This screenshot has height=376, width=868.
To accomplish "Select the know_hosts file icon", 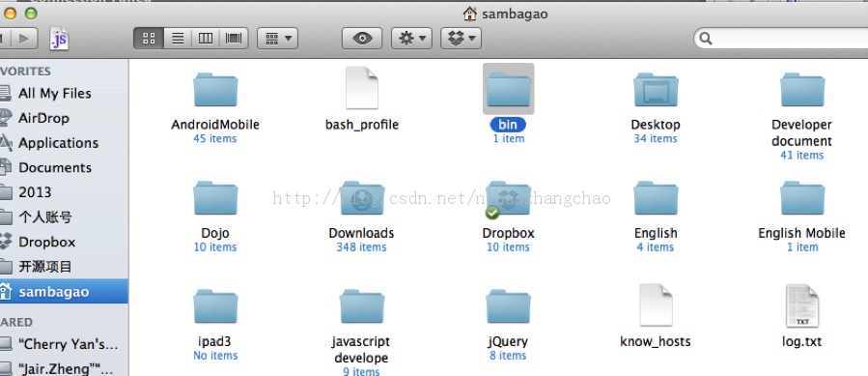I will [x=656, y=305].
